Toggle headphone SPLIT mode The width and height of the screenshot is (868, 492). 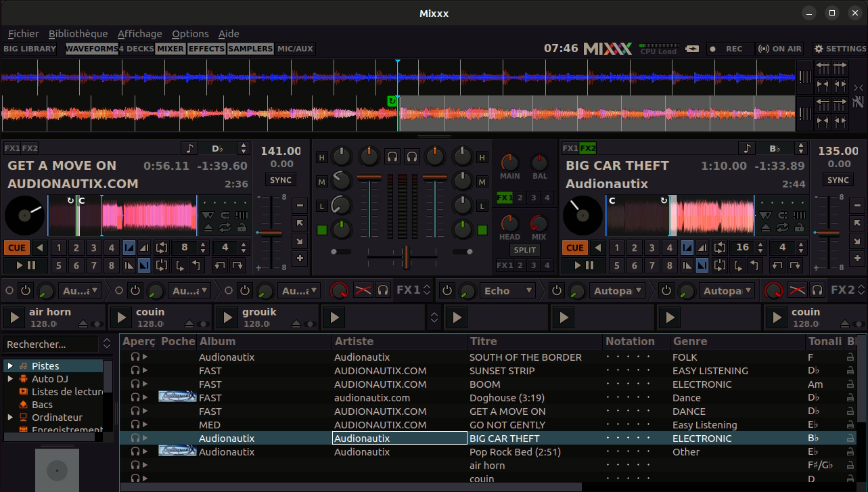tap(524, 250)
